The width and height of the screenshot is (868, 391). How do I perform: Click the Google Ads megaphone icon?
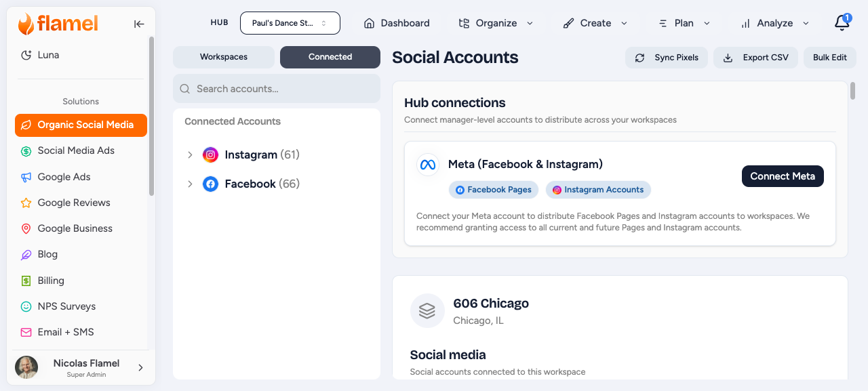pyautogui.click(x=26, y=177)
